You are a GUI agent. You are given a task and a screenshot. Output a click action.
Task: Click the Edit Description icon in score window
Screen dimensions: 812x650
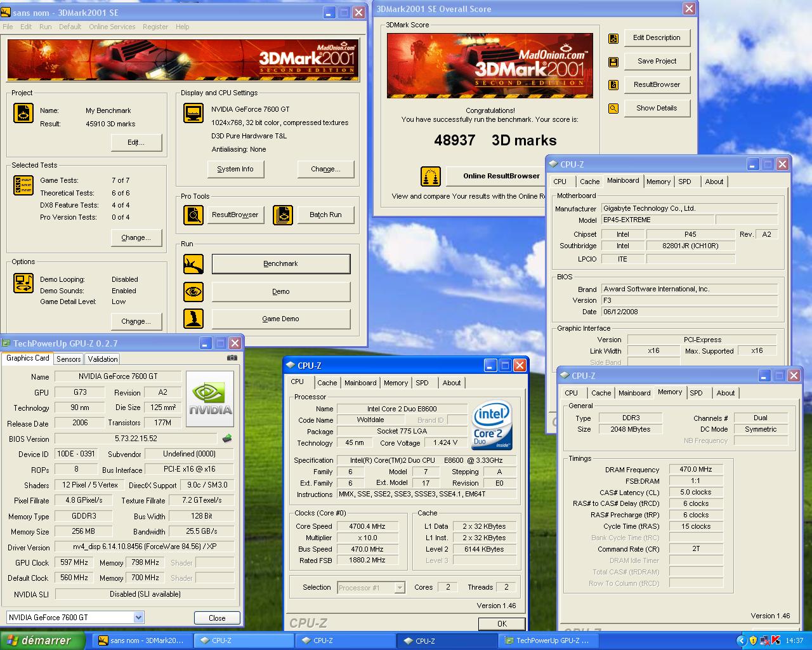[613, 39]
